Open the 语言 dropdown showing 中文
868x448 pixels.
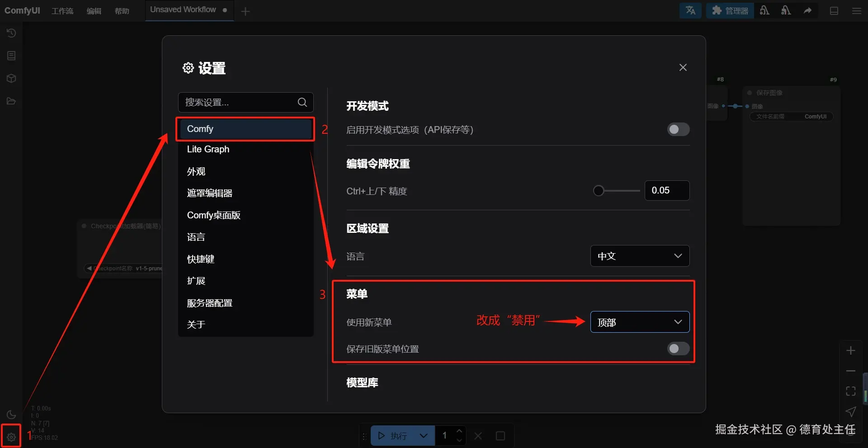point(640,256)
